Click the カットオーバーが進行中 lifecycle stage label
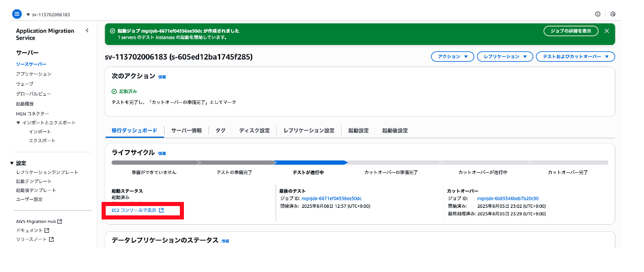The height and width of the screenshot is (272, 644). (483, 173)
